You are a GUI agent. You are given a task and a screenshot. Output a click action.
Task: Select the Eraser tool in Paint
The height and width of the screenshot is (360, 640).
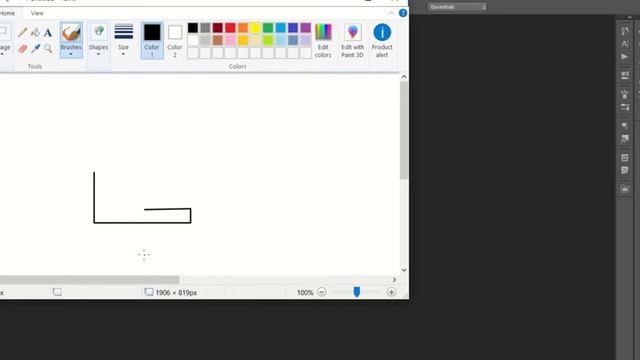[22, 49]
